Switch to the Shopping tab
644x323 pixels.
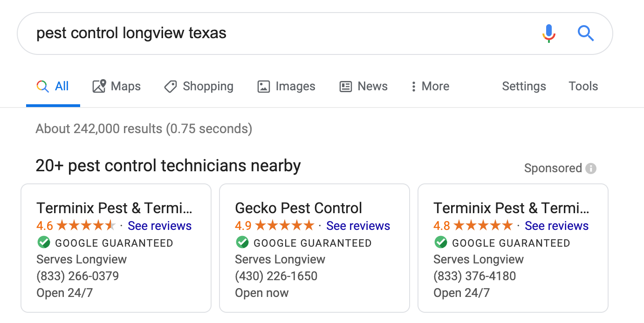point(199,87)
